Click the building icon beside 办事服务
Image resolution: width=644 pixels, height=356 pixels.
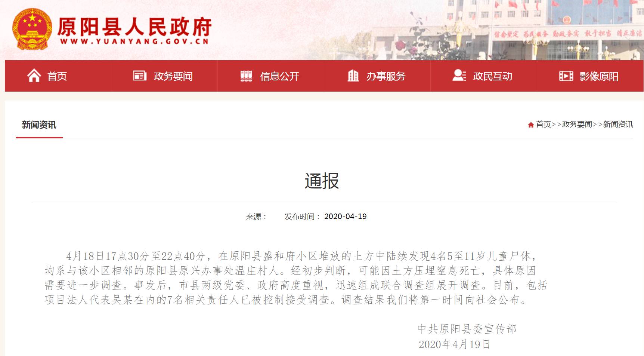pos(353,76)
